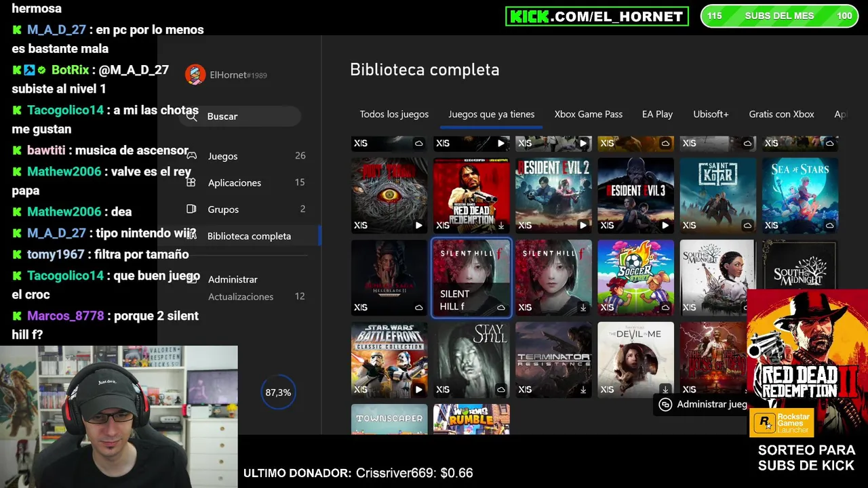The height and width of the screenshot is (488, 868).
Task: Open Administrar in the sidebar
Action: coord(233,279)
